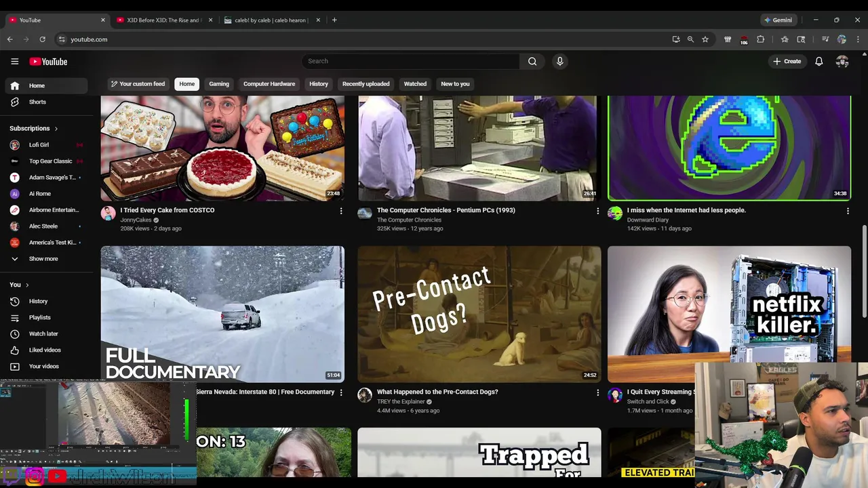Select the Gaming filter chip
Image resolution: width=868 pixels, height=488 pixels.
point(219,84)
